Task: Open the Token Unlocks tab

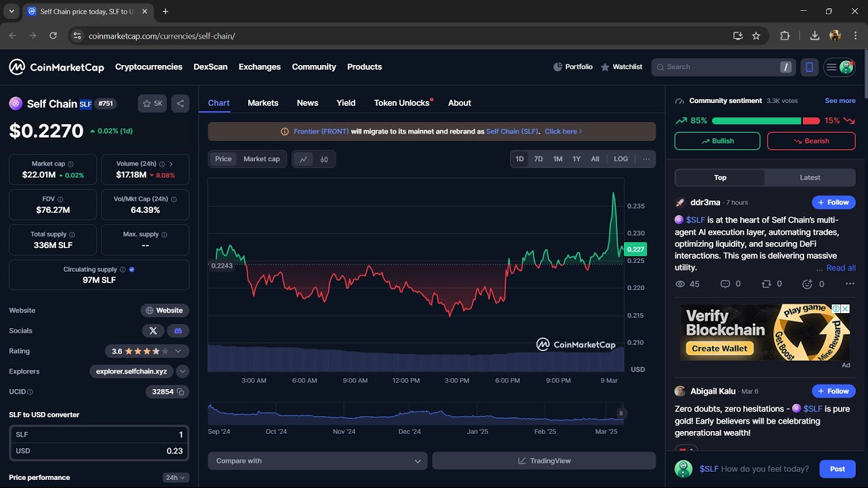Action: (402, 103)
